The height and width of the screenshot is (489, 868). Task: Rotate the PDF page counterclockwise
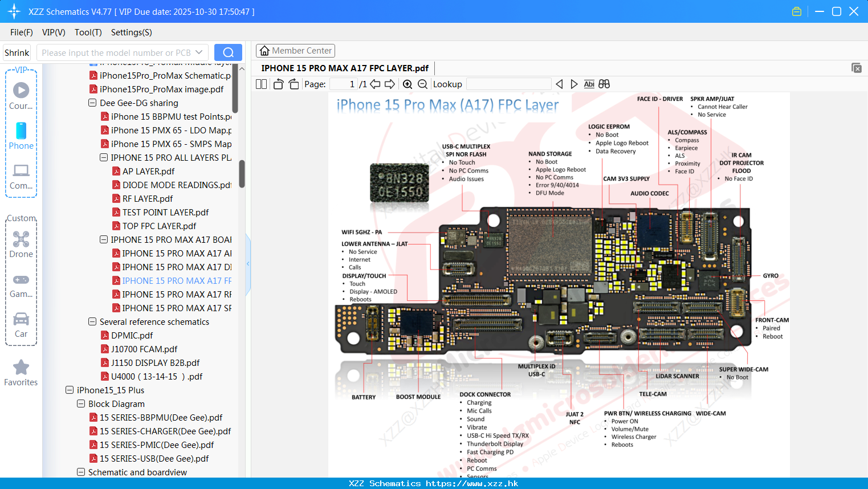tap(278, 84)
